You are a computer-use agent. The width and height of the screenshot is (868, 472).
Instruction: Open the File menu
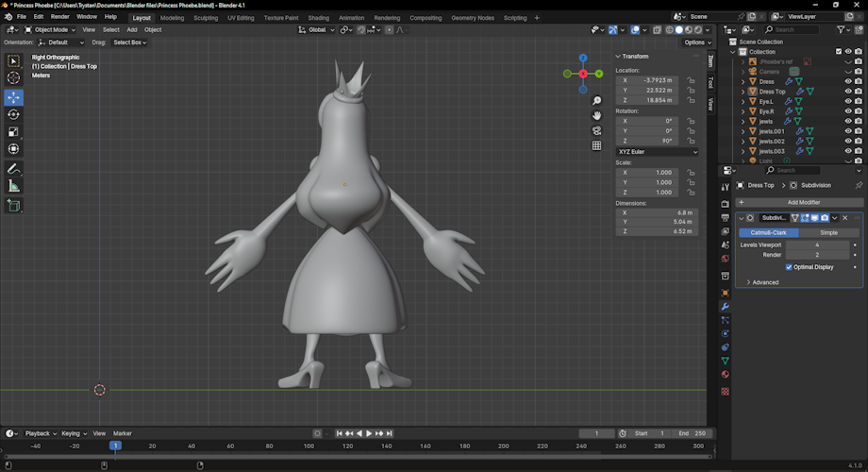(22, 17)
